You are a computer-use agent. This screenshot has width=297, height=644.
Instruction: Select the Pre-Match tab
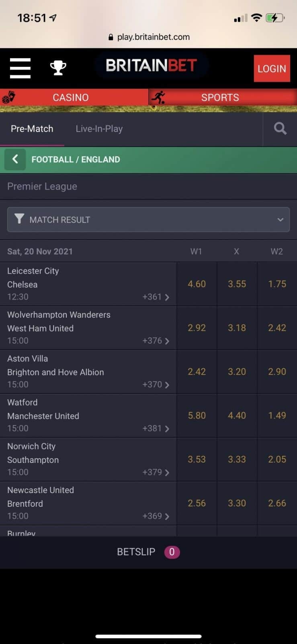click(x=32, y=129)
